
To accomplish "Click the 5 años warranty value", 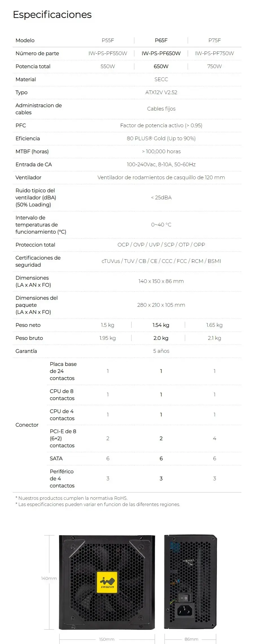I will pos(161,351).
